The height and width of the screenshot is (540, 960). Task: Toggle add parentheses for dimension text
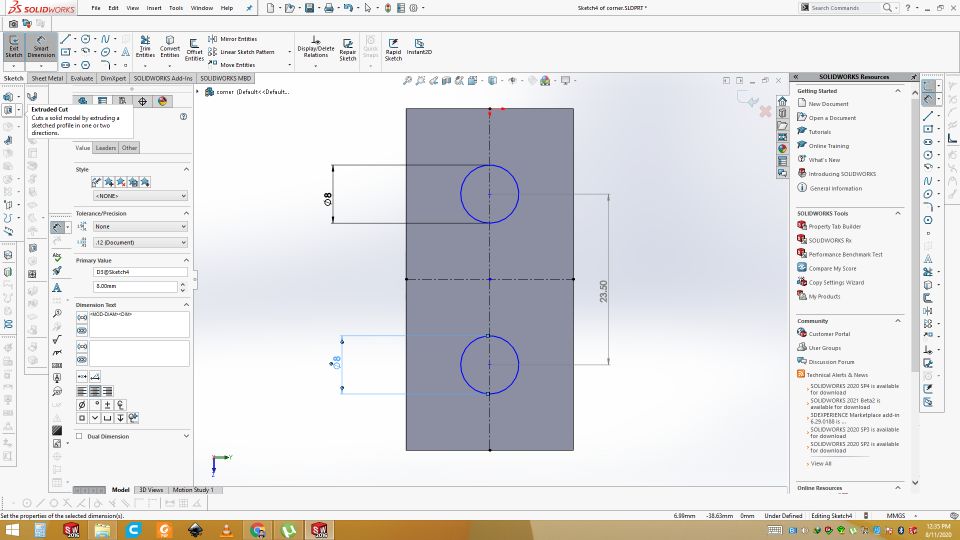(81, 317)
